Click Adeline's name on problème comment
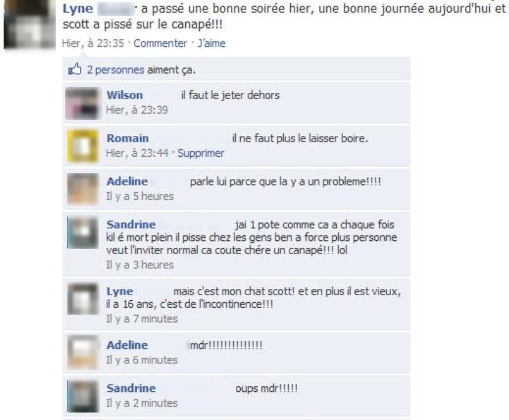 click(x=127, y=181)
